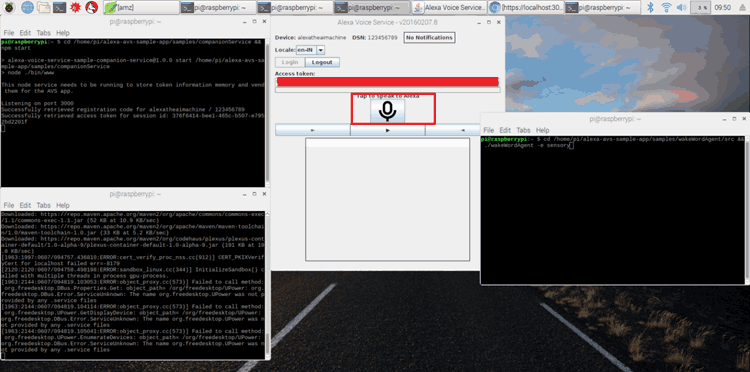Minimize the Alexa Voice Service window
The height and width of the screenshot is (372, 750).
[479, 22]
